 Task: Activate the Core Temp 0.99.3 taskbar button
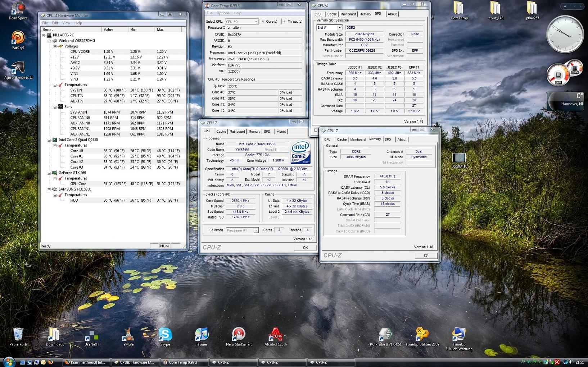[184, 362]
